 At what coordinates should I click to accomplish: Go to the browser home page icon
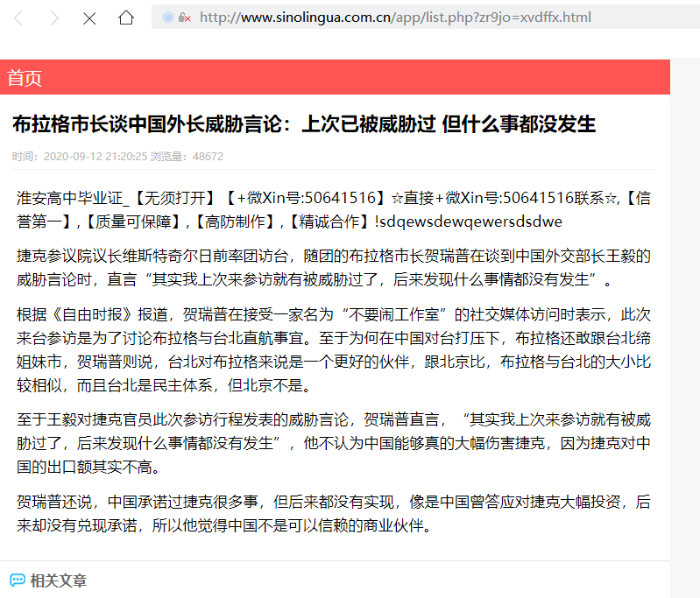pos(126,18)
